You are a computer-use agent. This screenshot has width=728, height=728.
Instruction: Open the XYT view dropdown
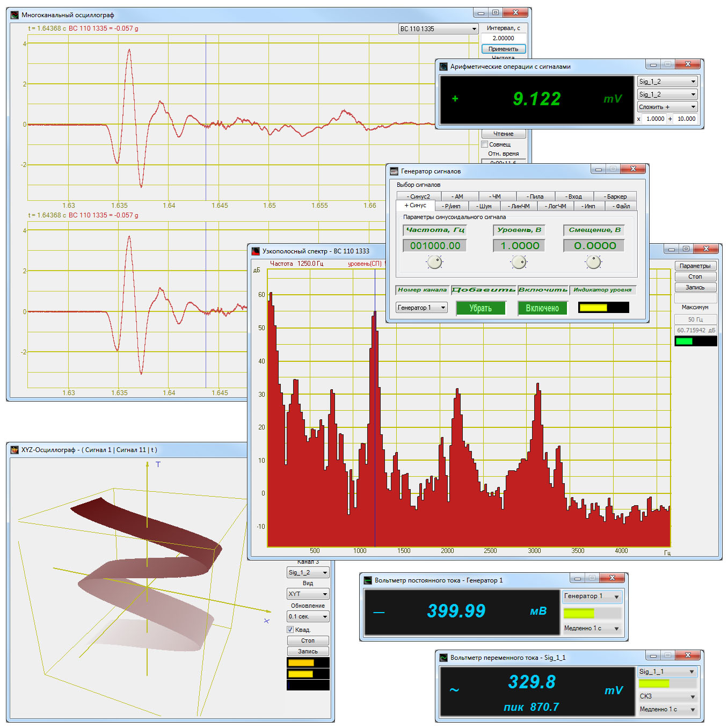coord(308,594)
